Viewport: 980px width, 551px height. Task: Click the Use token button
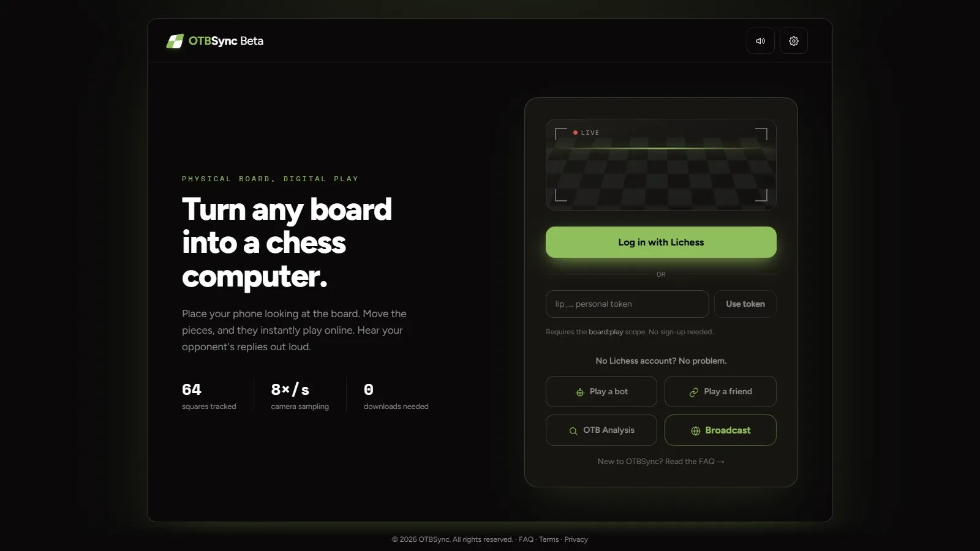pos(745,304)
